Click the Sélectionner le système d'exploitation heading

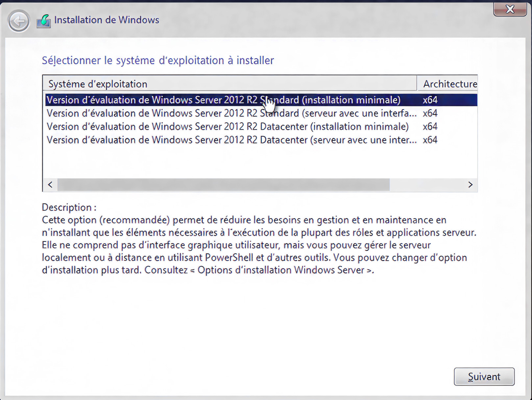(158, 61)
